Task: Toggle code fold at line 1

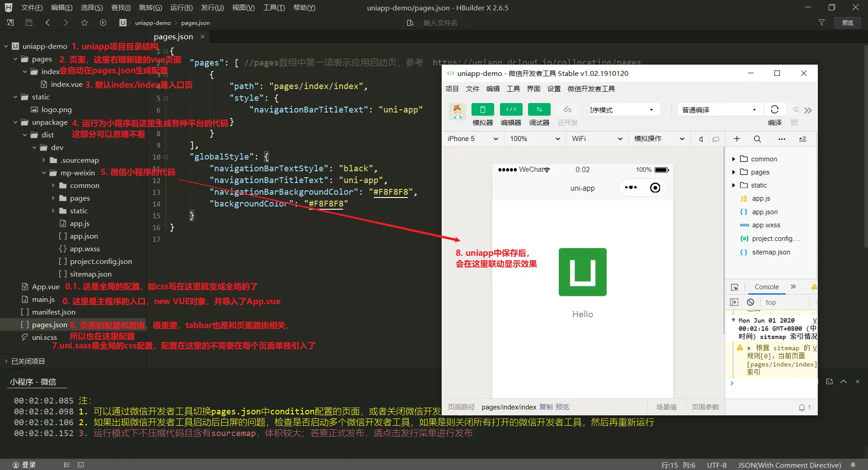Action: tap(165, 51)
